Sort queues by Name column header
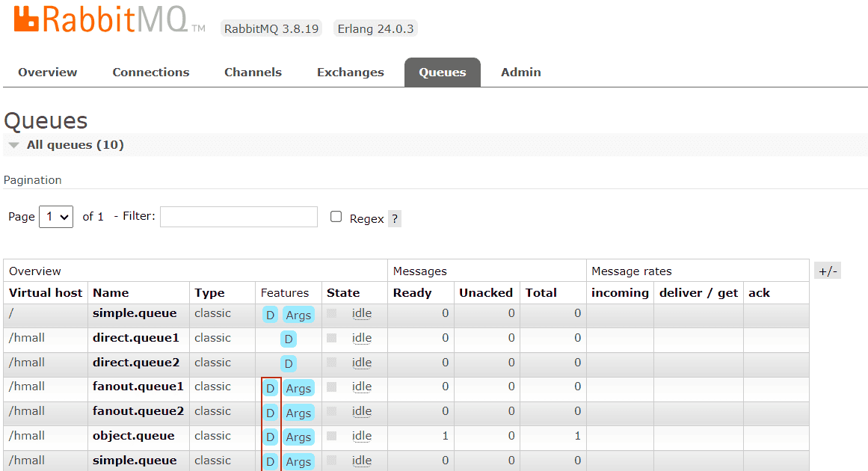The width and height of the screenshot is (868, 471). [x=111, y=293]
